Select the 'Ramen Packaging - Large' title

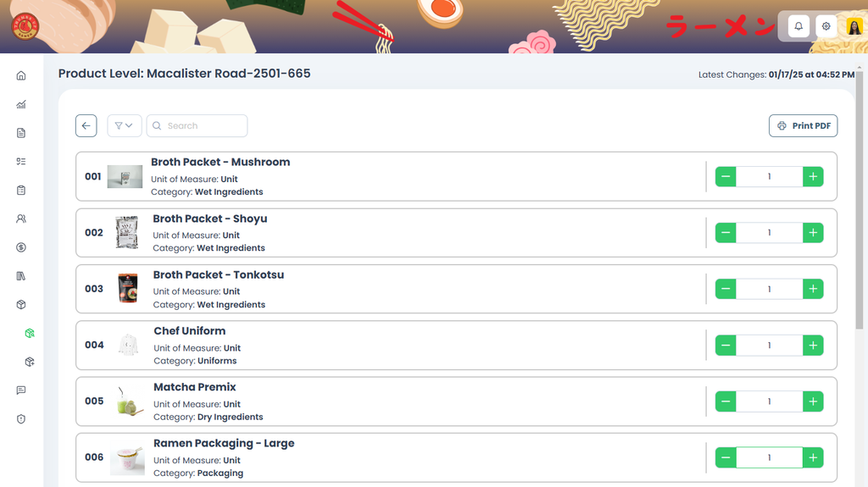[x=224, y=443]
